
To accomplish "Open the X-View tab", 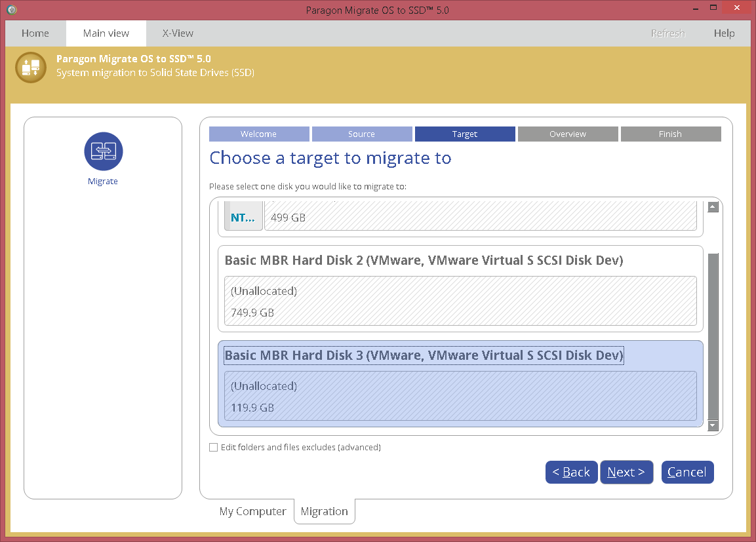I will pos(177,33).
